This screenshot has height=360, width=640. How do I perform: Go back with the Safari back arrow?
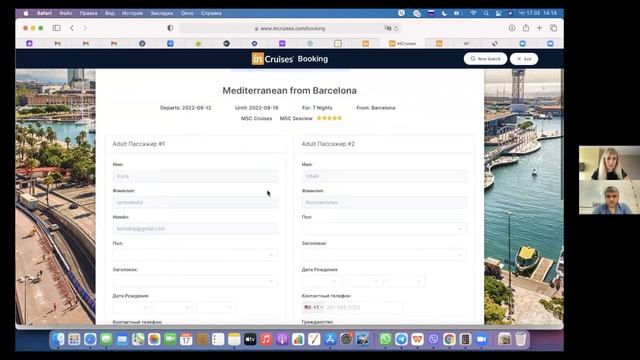tap(72, 28)
